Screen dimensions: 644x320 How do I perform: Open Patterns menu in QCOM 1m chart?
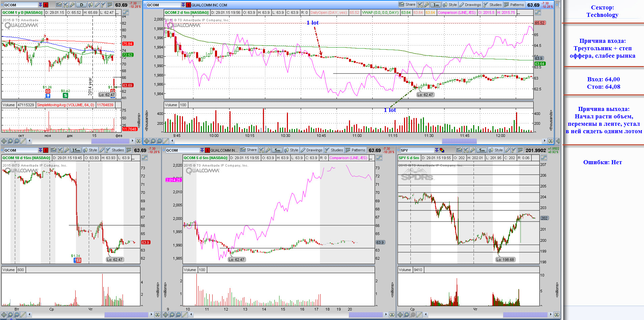[514, 5]
